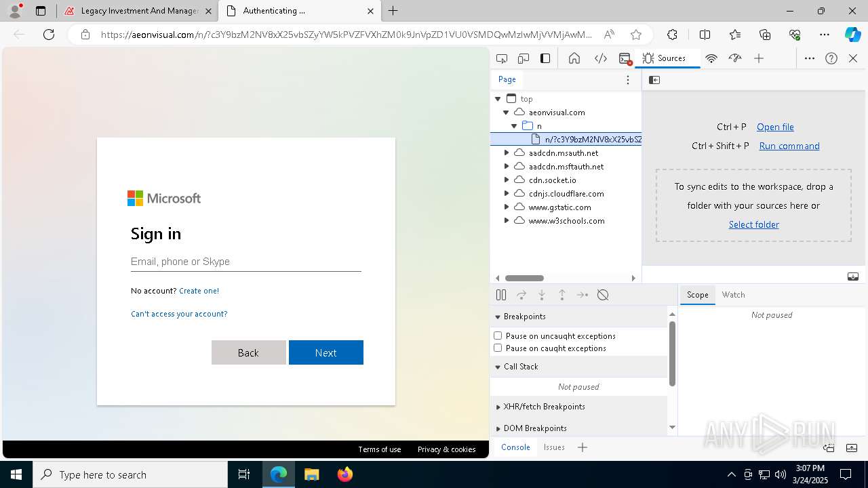Expand www.gstatic.com tree node
Screen dimensions: 868x488
506,207
